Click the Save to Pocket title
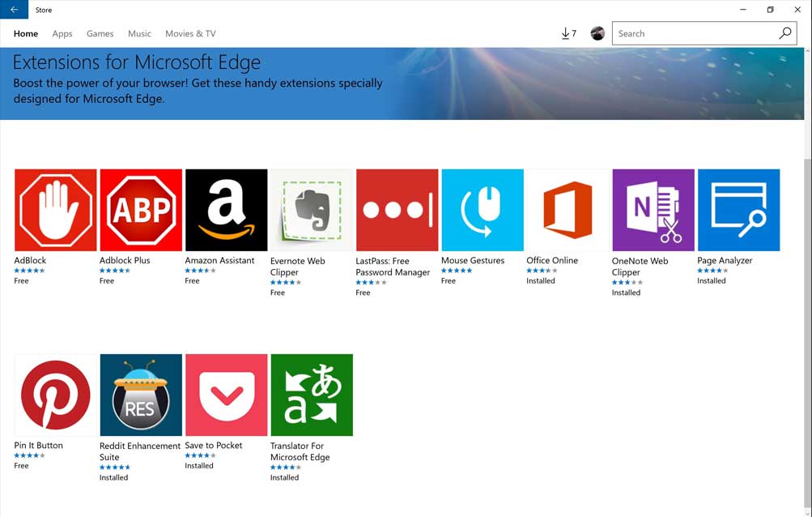Image resolution: width=812 pixels, height=517 pixels. tap(214, 446)
